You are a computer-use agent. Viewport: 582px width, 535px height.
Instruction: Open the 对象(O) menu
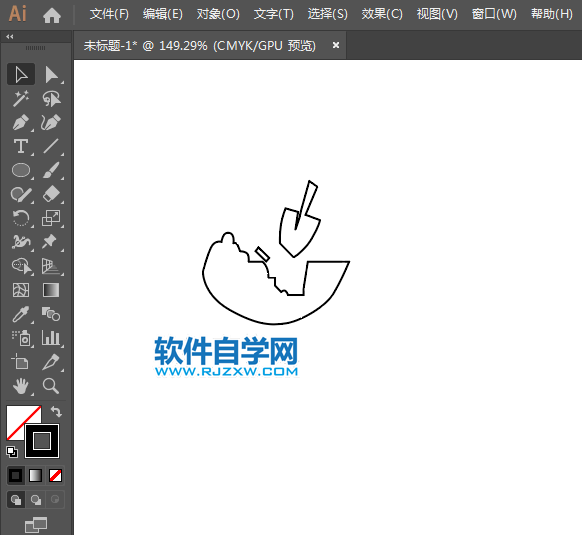tap(218, 14)
